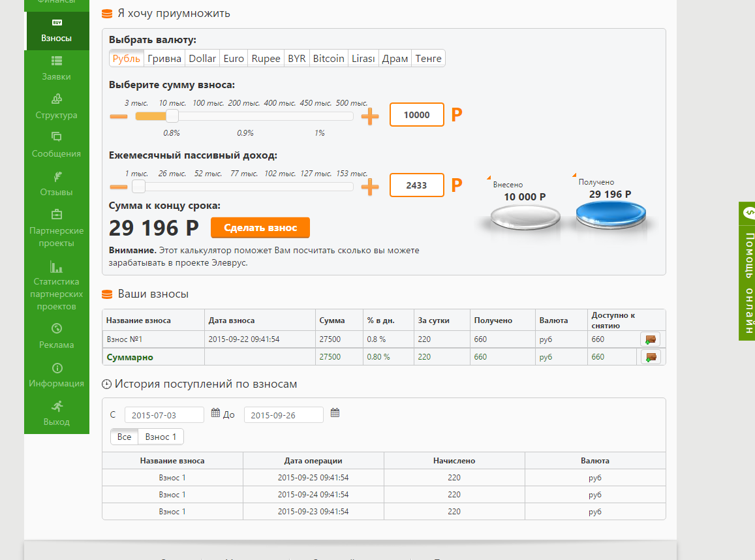Click the blue Получено coin graphic
The width and height of the screenshot is (755, 560).
click(611, 214)
